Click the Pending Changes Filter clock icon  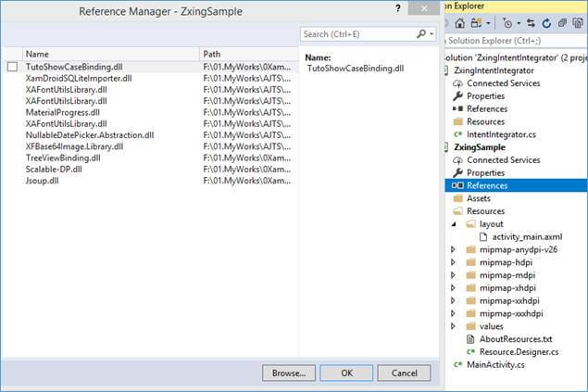coord(507,23)
